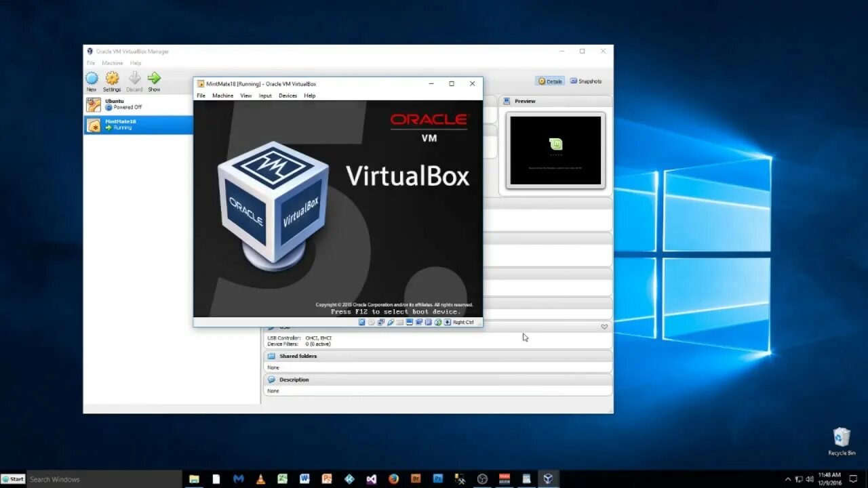The width and height of the screenshot is (868, 488).
Task: Click the network adapters indicator icon
Action: 380,322
